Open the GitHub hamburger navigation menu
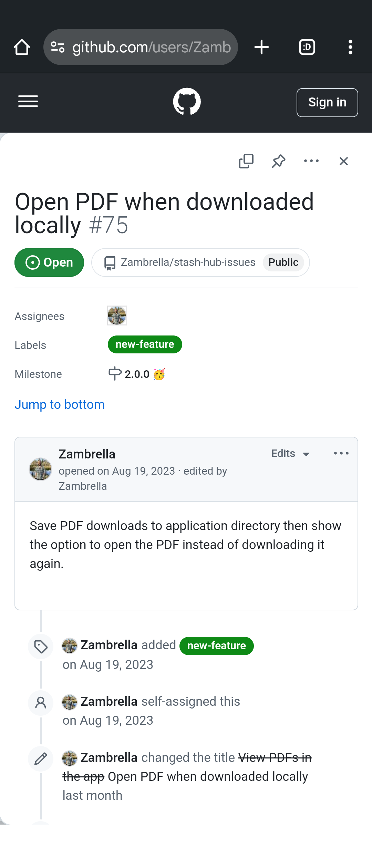The image size is (372, 868). pos(28,101)
